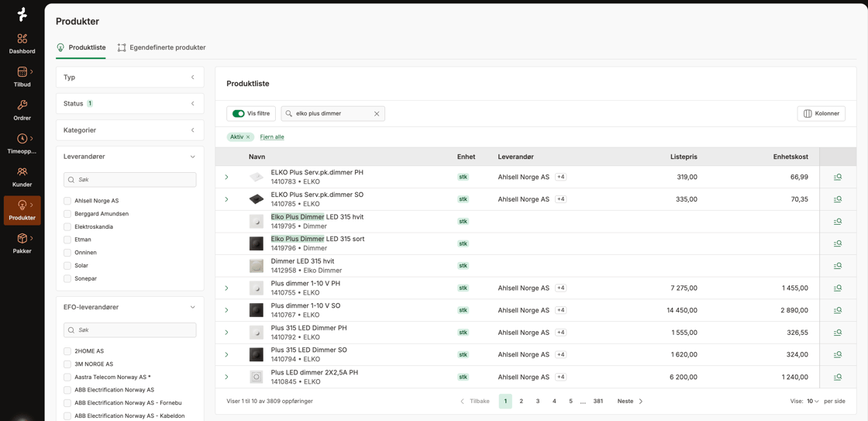
Task: Expand the Typ filter panel
Action: 130,77
